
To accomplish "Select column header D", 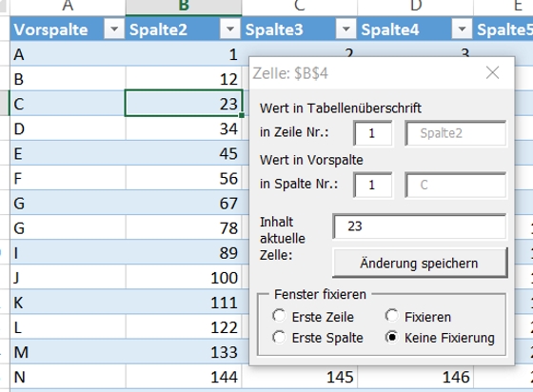I will 415,7.
